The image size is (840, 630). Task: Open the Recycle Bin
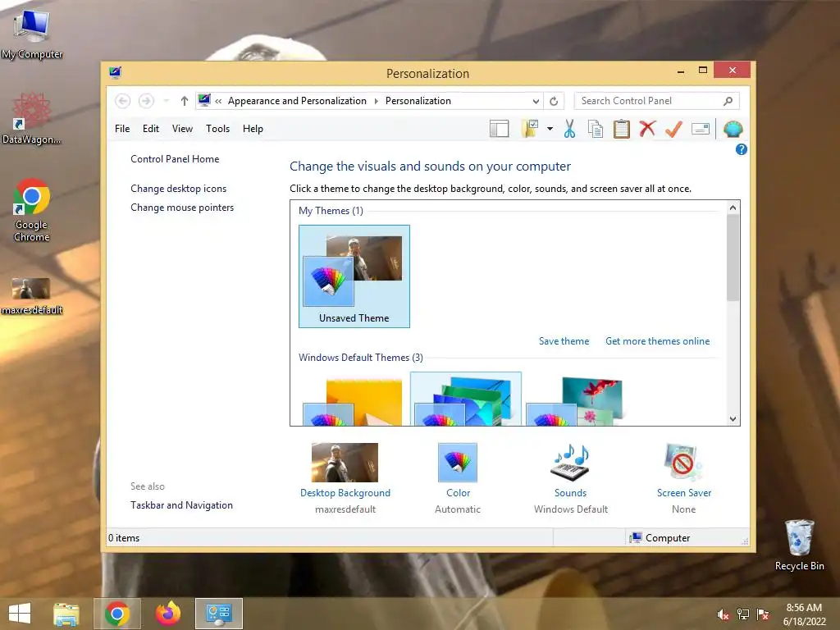[x=799, y=545]
